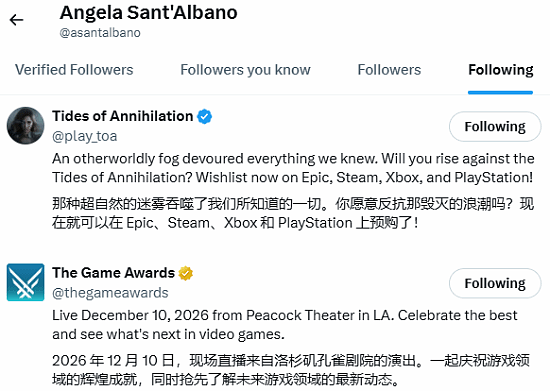The height and width of the screenshot is (391, 550).
Task: Click Tides of Annihilation profile avatar
Action: pos(26,126)
